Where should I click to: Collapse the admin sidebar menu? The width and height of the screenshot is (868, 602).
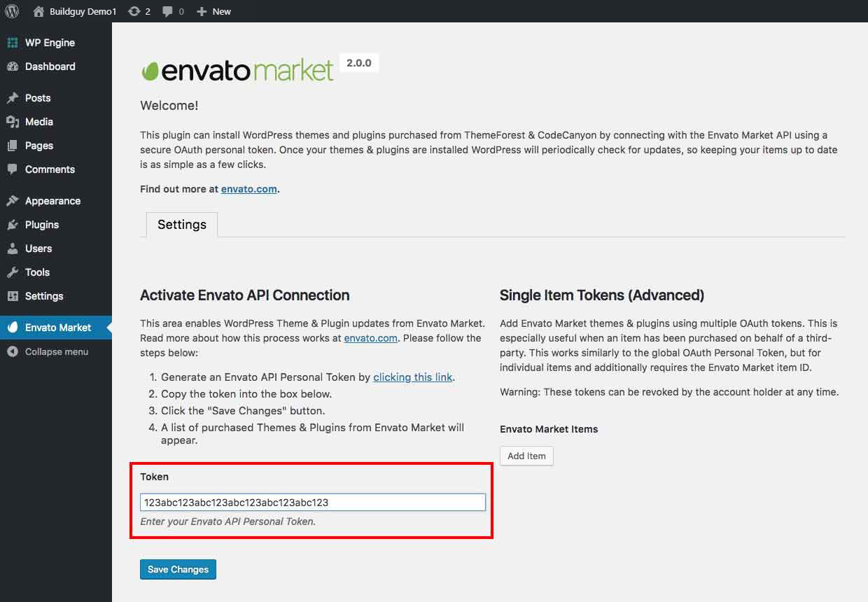(56, 352)
